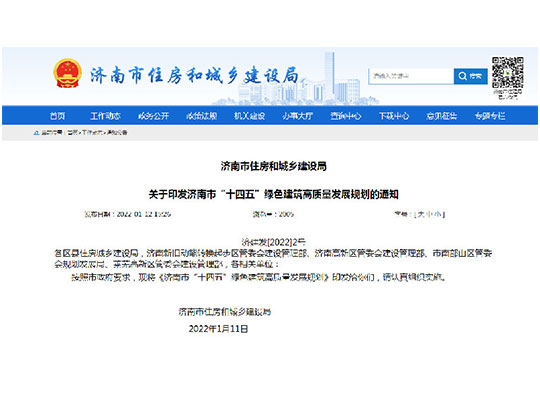Click the document number 济建发[2022]2号
The height and width of the screenshot is (400, 540).
point(273,242)
